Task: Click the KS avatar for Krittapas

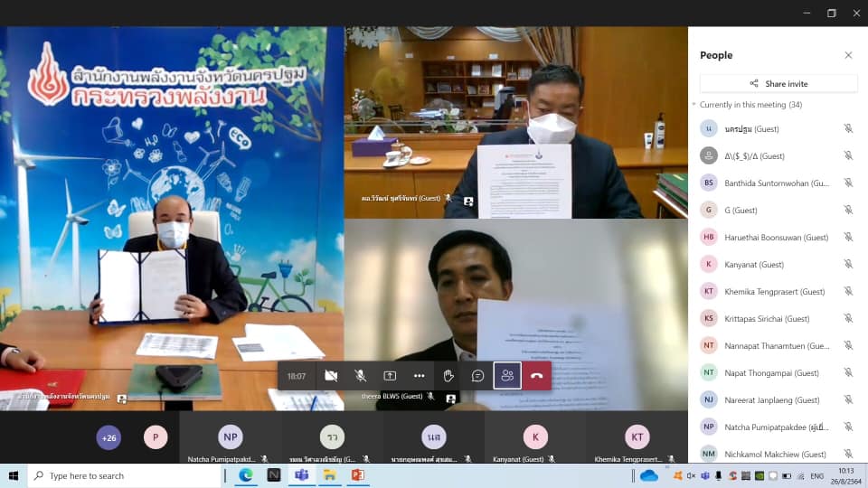Action: [x=709, y=318]
